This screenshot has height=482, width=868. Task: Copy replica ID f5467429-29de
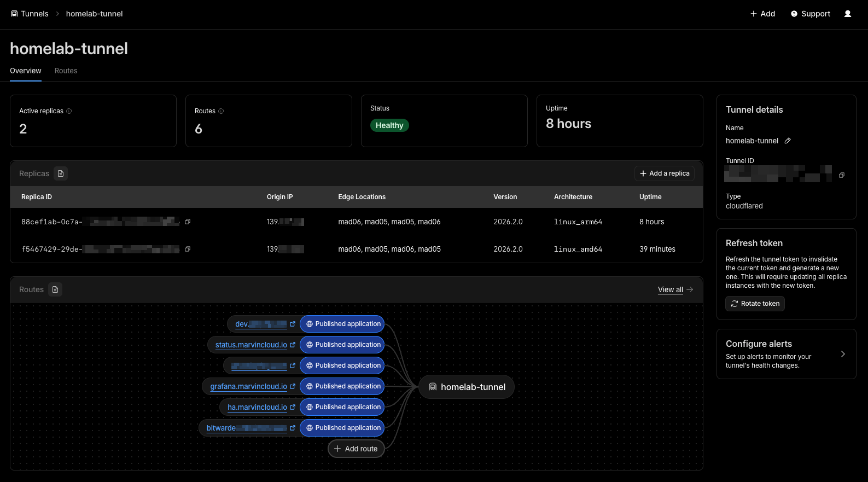(188, 249)
